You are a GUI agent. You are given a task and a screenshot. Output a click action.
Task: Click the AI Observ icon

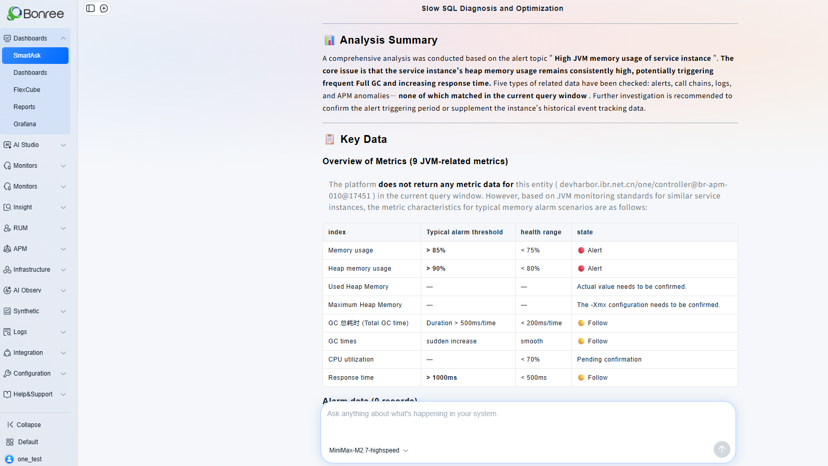[7, 290]
